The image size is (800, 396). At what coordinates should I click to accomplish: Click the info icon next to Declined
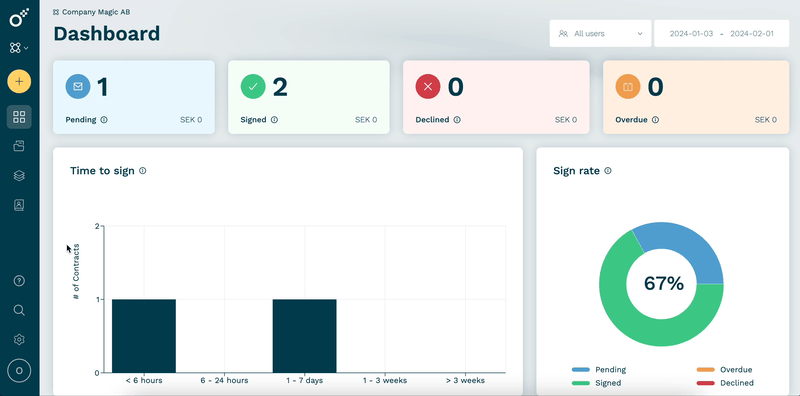click(457, 120)
